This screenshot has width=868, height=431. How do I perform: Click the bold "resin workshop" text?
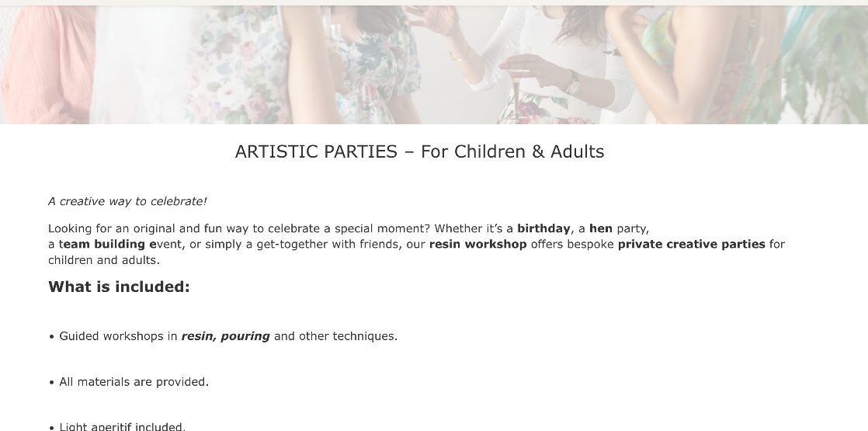pyautogui.click(x=477, y=244)
